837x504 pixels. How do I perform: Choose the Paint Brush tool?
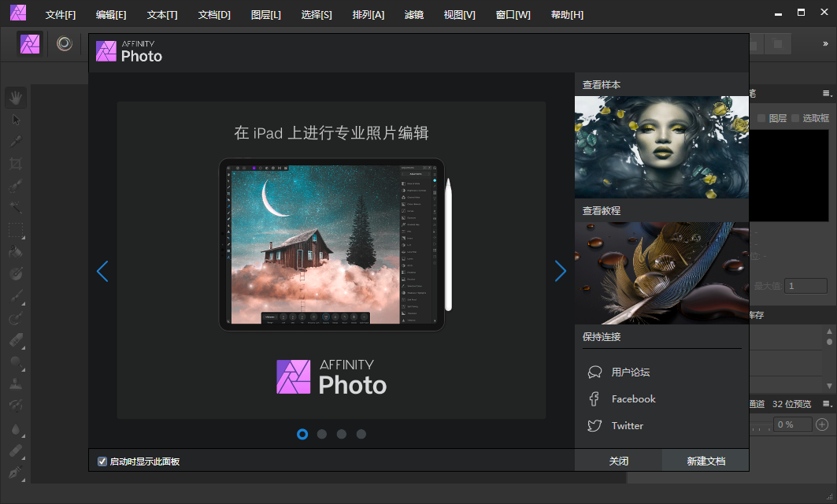pos(16,296)
